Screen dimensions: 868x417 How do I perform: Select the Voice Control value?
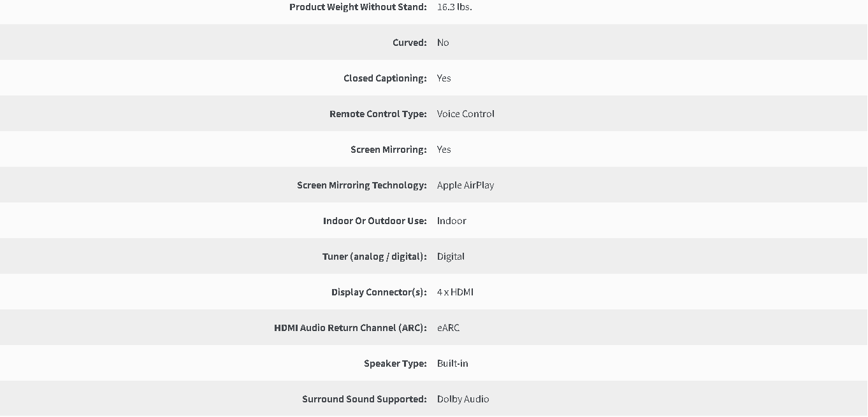click(x=466, y=114)
